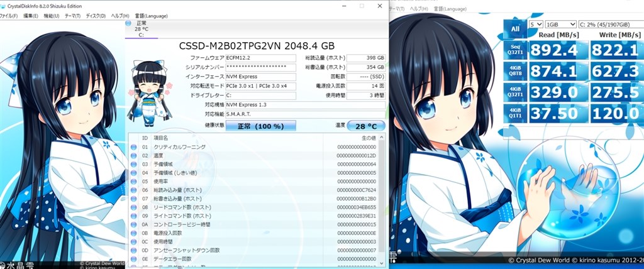
Task: Click the S.M.A.R.T. list vertical scrollbar
Action: (382, 201)
